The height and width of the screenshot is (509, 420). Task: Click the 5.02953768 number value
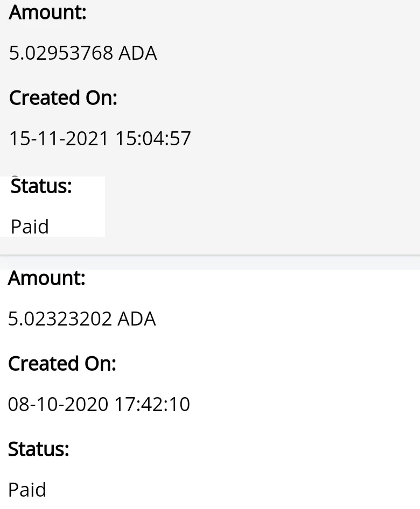pyautogui.click(x=61, y=53)
